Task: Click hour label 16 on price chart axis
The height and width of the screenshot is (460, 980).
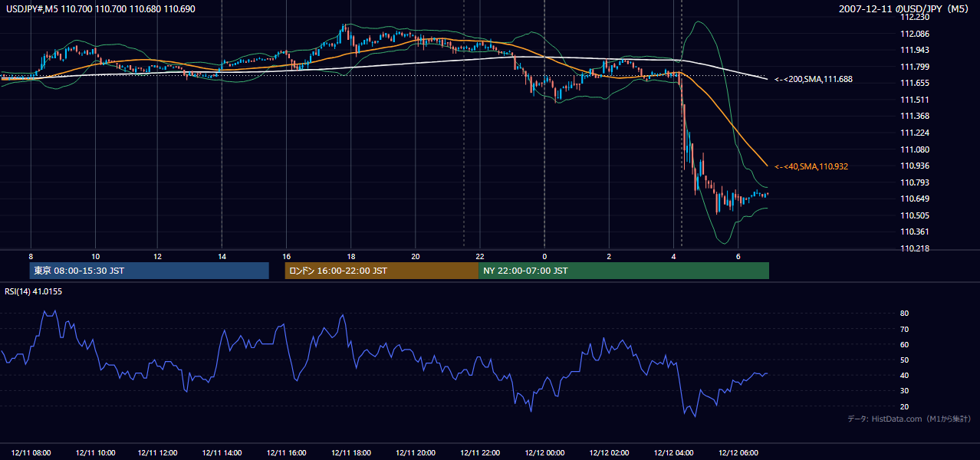Action: pyautogui.click(x=286, y=256)
